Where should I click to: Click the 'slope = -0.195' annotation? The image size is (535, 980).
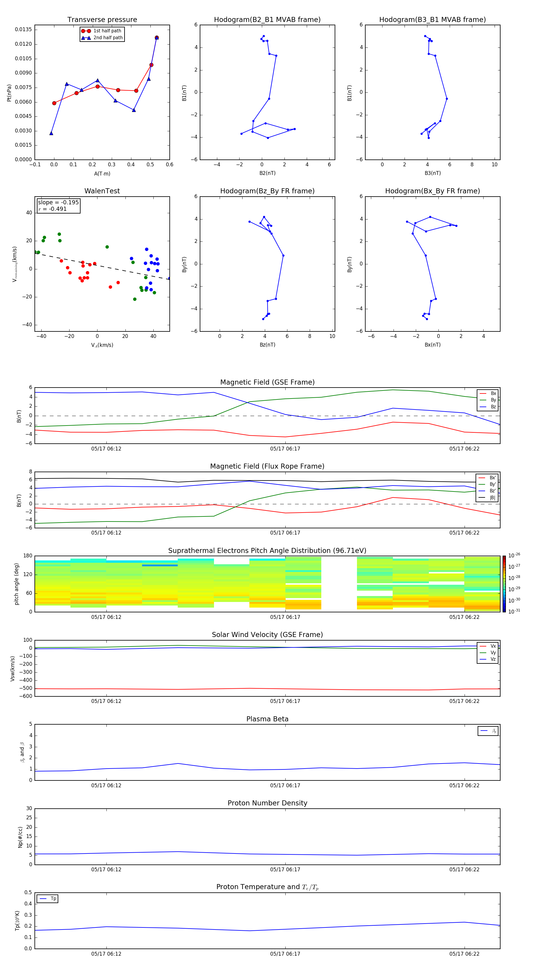coord(58,203)
